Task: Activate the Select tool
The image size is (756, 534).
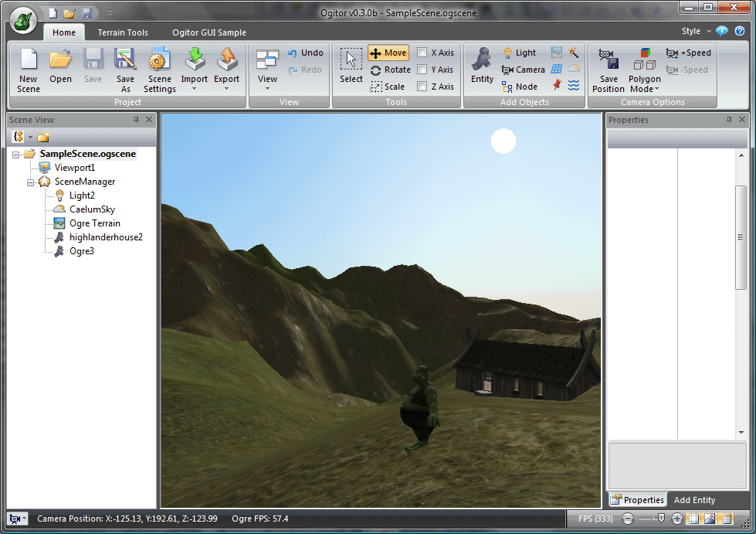Action: click(351, 66)
